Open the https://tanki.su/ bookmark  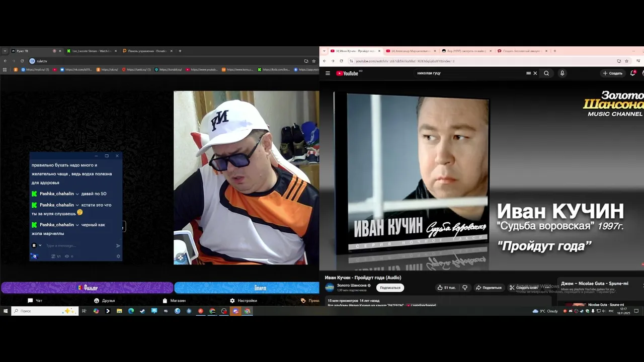136,69
